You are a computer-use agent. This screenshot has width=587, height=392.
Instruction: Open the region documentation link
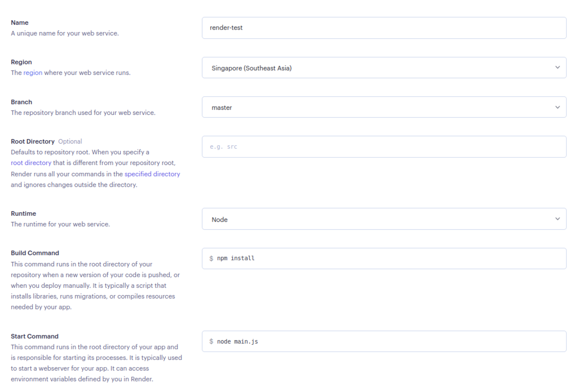tap(33, 73)
